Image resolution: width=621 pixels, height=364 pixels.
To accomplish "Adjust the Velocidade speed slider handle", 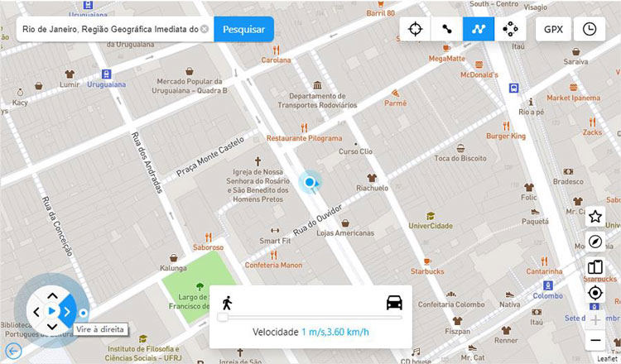I will point(223,317).
